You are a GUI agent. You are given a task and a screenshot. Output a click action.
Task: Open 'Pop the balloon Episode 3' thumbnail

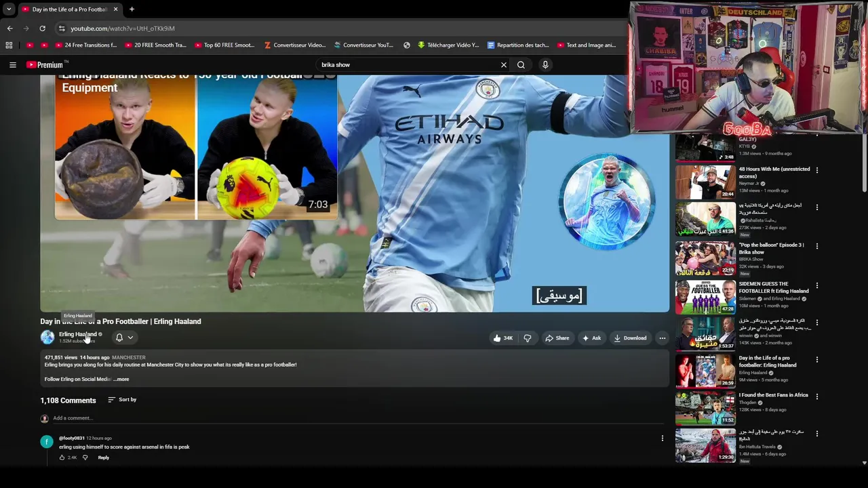point(705,259)
